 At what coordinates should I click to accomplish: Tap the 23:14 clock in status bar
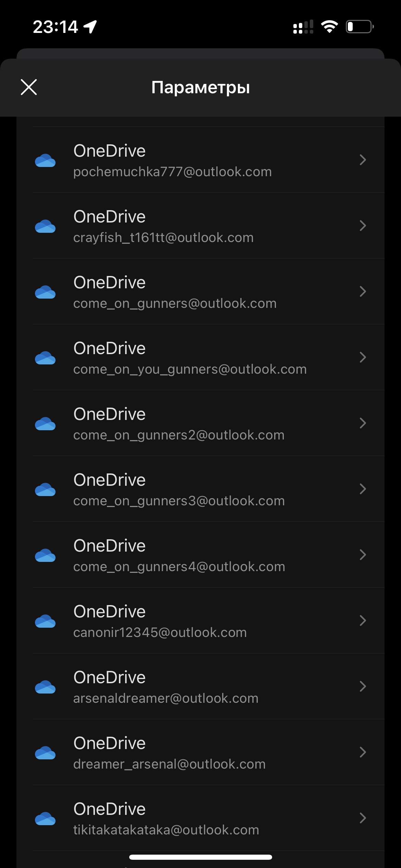pos(56,27)
